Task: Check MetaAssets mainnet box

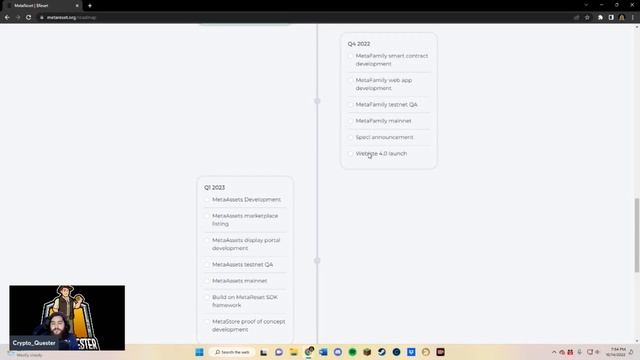Action: (x=207, y=281)
